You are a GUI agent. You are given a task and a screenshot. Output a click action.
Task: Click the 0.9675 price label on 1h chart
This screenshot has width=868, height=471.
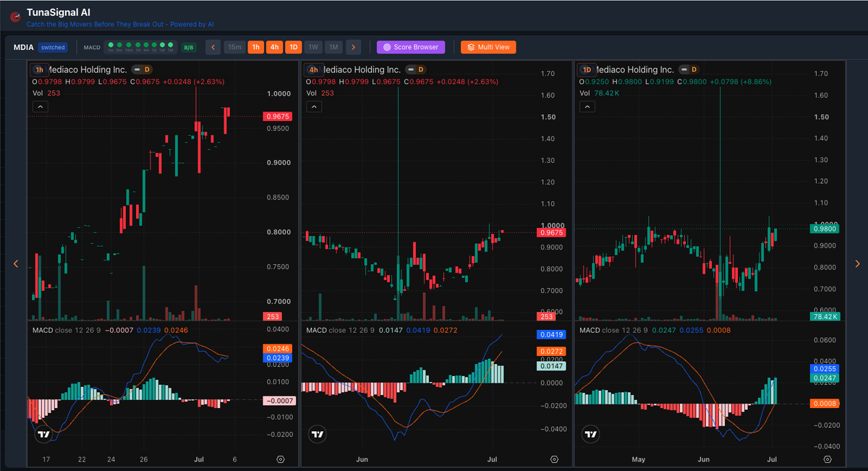(278, 116)
